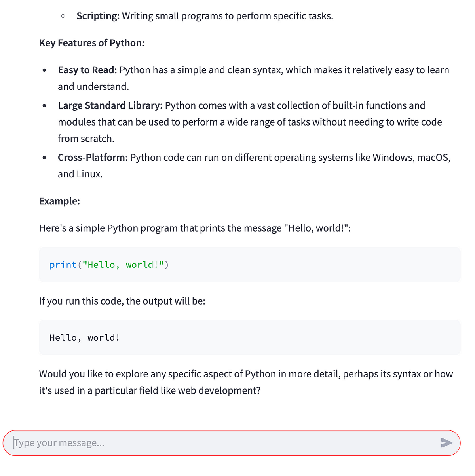Screen dimensions: 475x476
Task: Click the "Key Features of Python:" heading
Action: tap(92, 43)
